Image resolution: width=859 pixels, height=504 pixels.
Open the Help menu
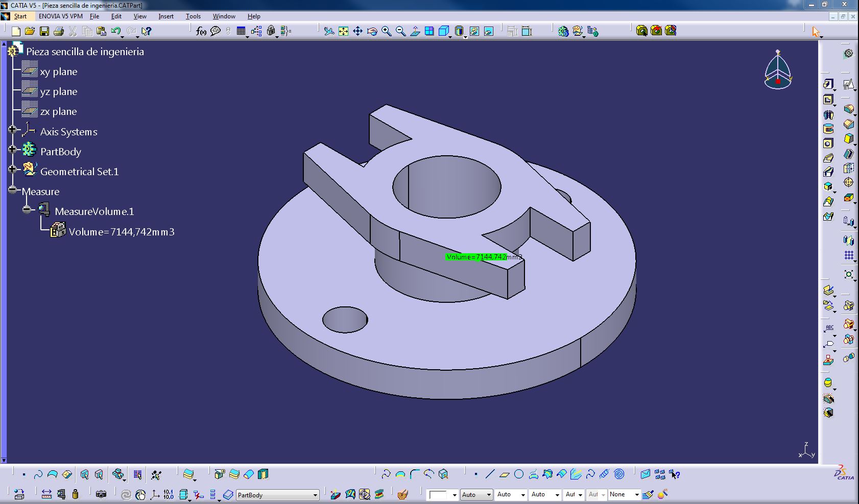click(x=254, y=16)
